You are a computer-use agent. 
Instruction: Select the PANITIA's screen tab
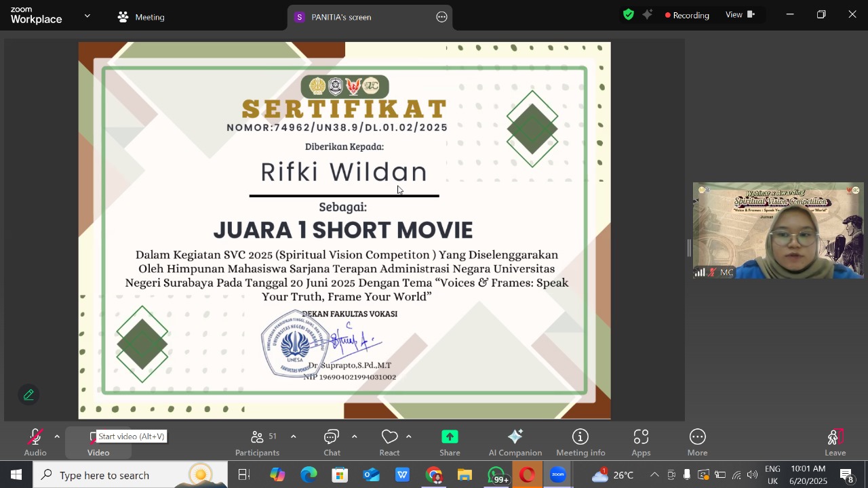pyautogui.click(x=341, y=17)
